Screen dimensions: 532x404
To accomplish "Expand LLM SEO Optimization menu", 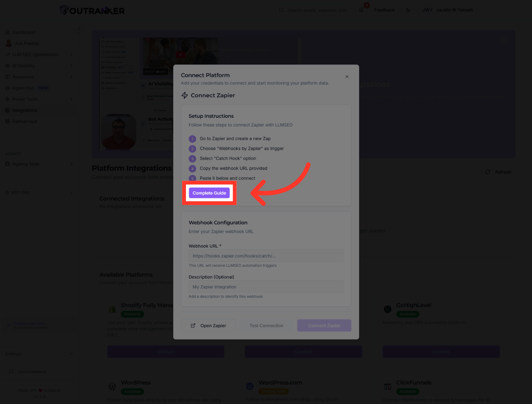I will 71,55.
